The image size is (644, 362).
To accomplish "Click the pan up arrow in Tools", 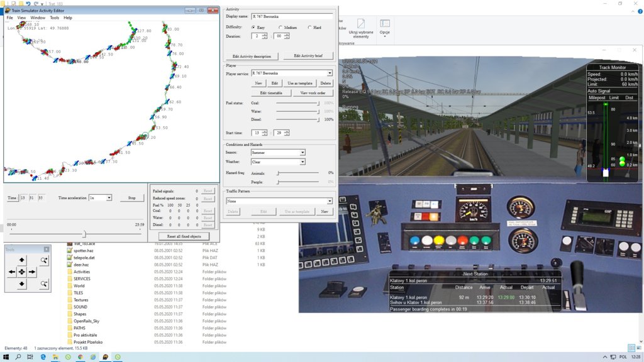I will click(x=22, y=260).
